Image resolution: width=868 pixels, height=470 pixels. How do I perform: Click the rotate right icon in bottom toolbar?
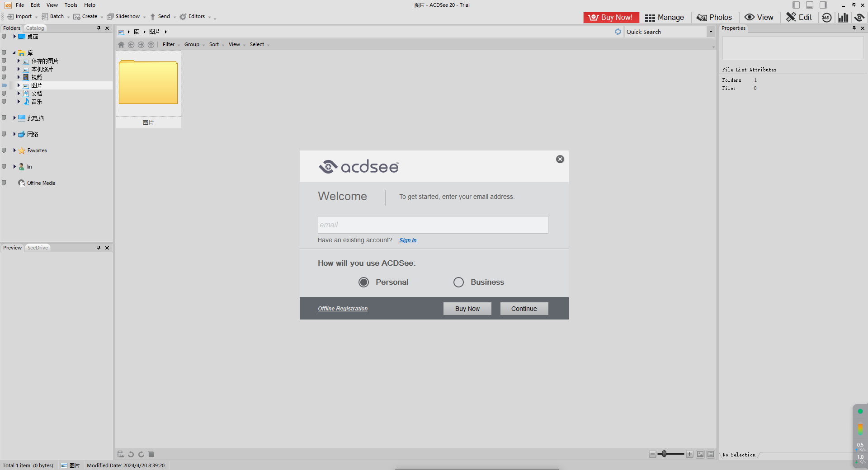141,454
